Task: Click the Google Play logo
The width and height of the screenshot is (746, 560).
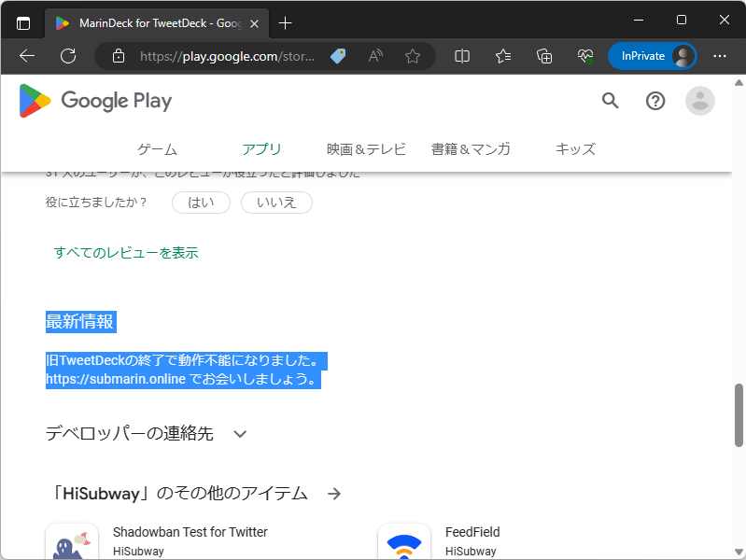Action: click(95, 101)
